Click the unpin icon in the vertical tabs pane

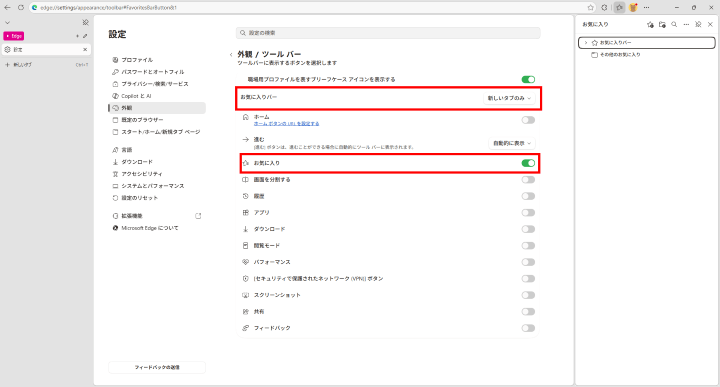pos(85,22)
